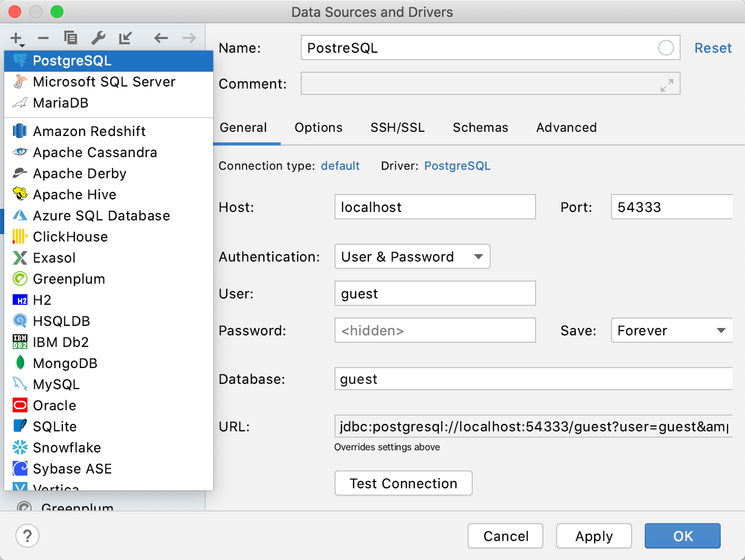
Task: Open help with question mark button
Action: (27, 536)
